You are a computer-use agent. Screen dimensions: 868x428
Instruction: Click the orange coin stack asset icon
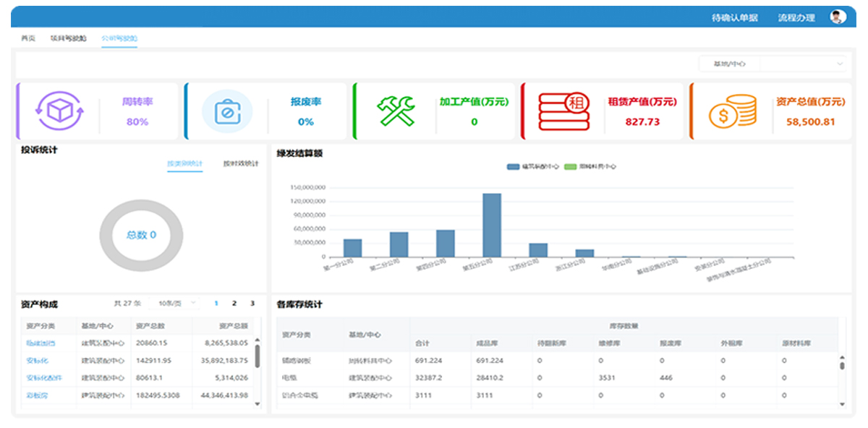(732, 111)
